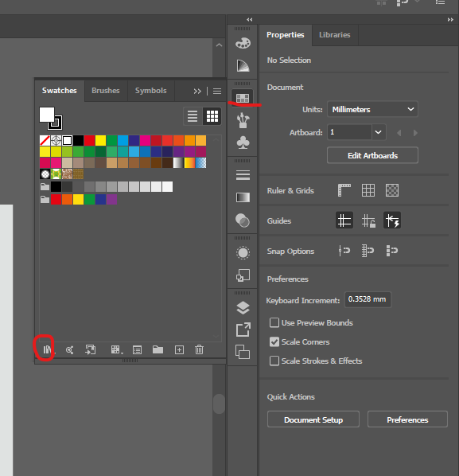This screenshot has height=476, width=459.
Task: Toggle Lock Guides button
Action: coord(368,220)
